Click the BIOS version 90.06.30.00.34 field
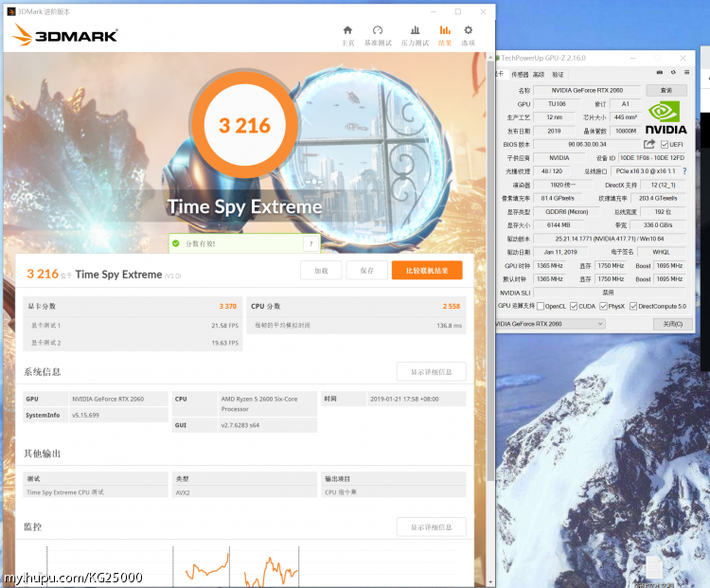710x588 pixels. [x=587, y=144]
